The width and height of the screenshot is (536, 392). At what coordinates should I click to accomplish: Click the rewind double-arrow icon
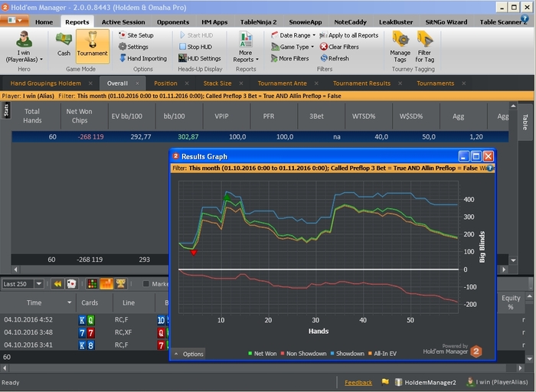click(x=57, y=283)
